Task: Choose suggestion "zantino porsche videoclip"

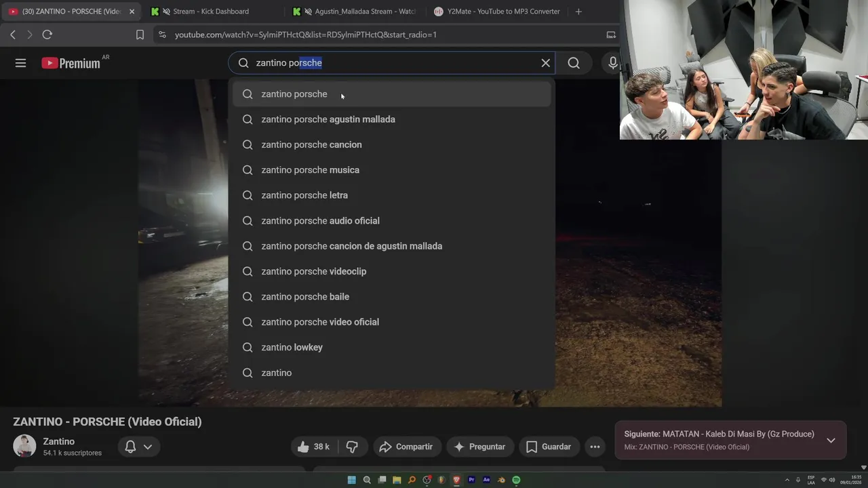Action: coord(392,271)
